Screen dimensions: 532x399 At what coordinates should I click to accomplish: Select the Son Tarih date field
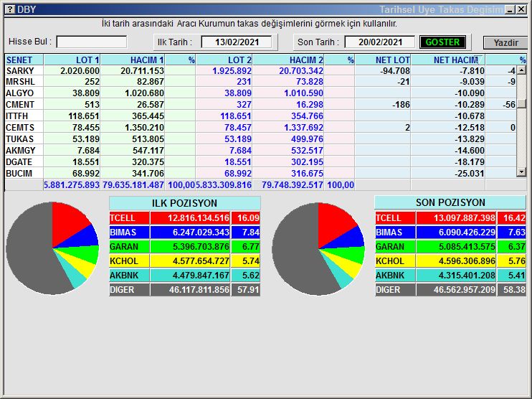tap(381, 42)
